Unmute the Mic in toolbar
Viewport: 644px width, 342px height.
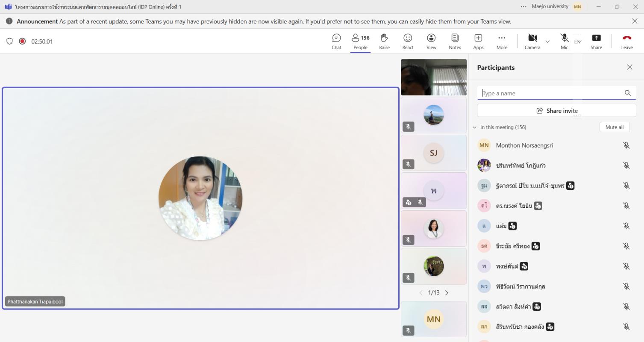pyautogui.click(x=565, y=41)
